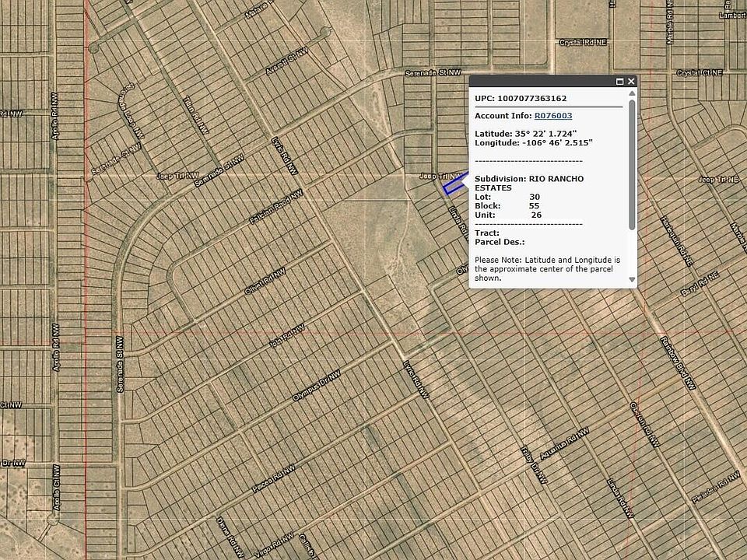Click the popup scroll-down arrow
The image size is (747, 560).
(x=632, y=279)
